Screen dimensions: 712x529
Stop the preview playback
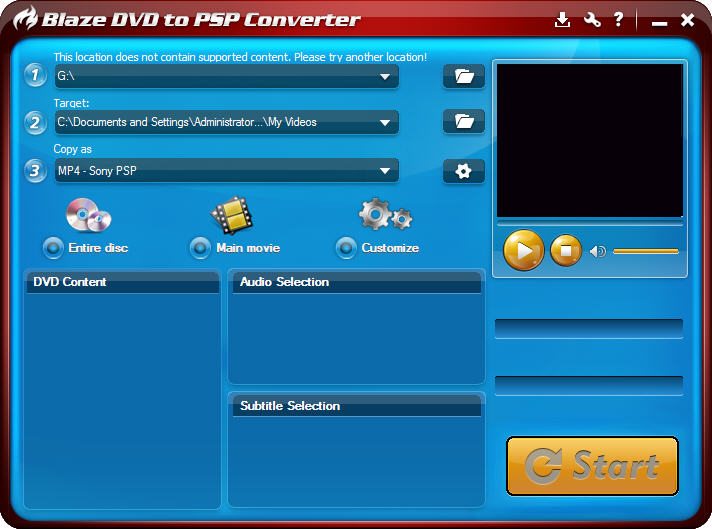566,250
